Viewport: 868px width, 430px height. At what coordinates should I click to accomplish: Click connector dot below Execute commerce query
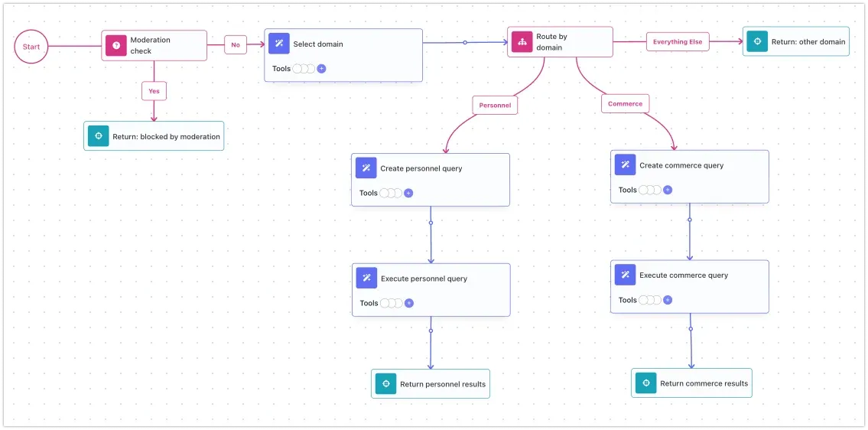[x=691, y=328]
